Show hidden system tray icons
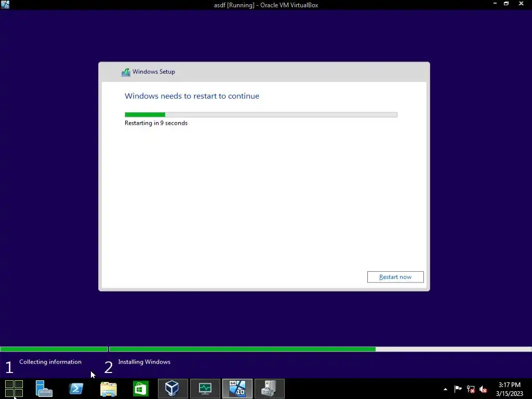Screen dimensions: 532x399 click(x=445, y=389)
